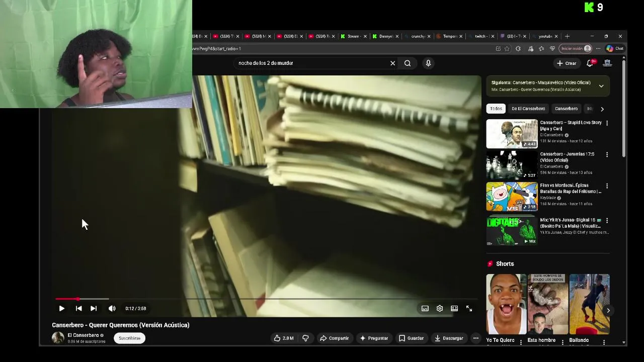644x362 pixels.
Task: Add page to favorites star
Action: point(507,49)
